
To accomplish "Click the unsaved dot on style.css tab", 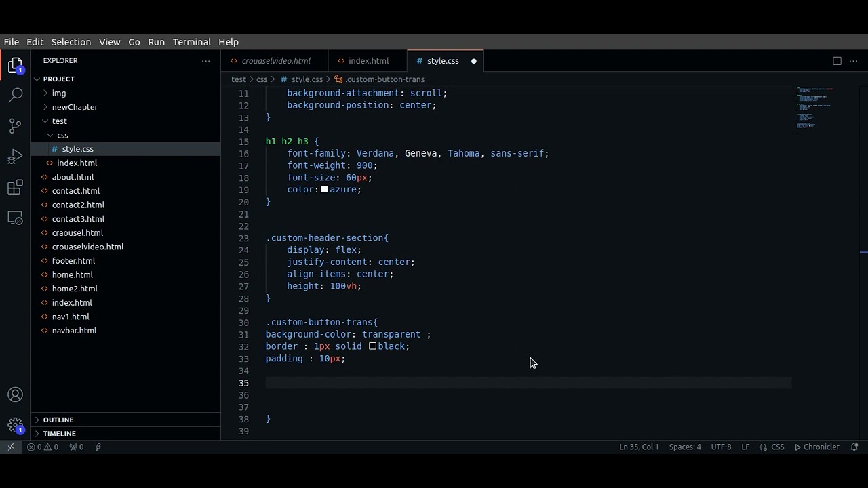I will coord(473,61).
